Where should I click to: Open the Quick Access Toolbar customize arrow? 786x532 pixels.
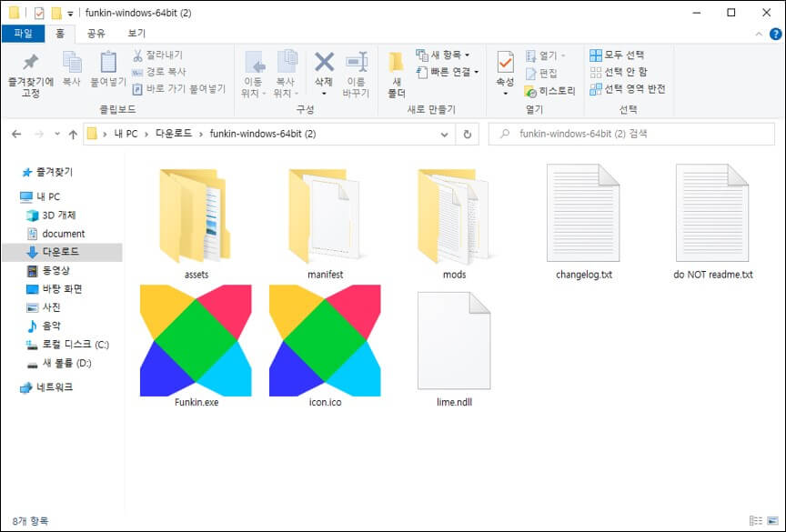coord(71,14)
